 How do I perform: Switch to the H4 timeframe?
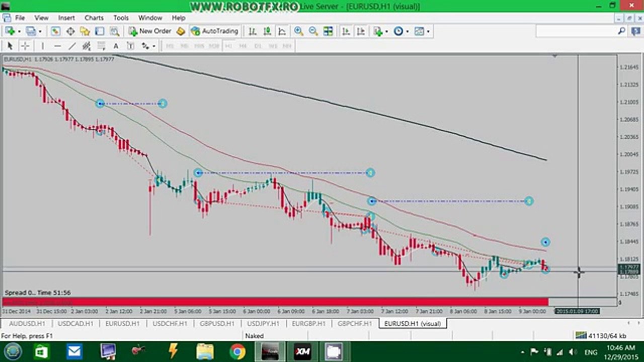pos(243,46)
